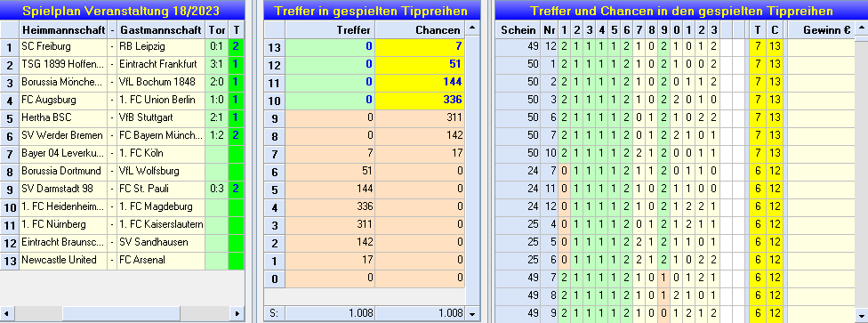The width and height of the screenshot is (868, 323).
Task: Click the Heimmannschaft column header
Action: click(x=64, y=29)
